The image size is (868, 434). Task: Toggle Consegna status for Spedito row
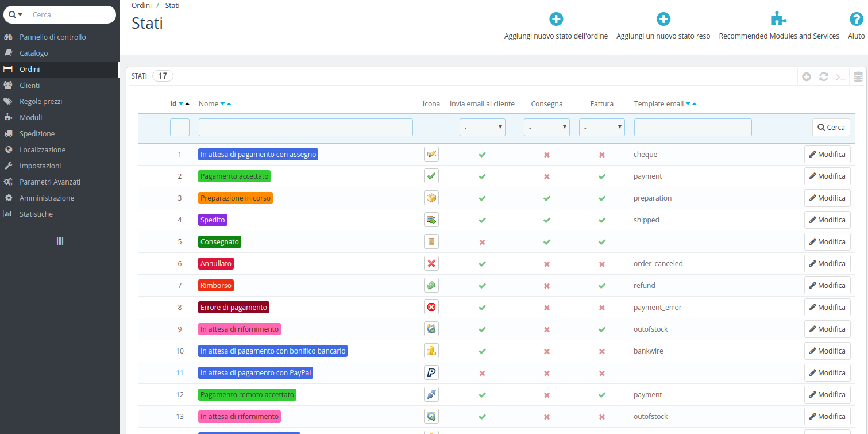click(547, 220)
